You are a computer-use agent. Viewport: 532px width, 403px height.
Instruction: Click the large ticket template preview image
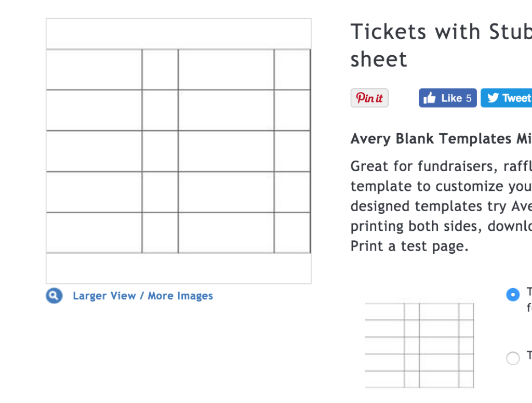click(179, 151)
